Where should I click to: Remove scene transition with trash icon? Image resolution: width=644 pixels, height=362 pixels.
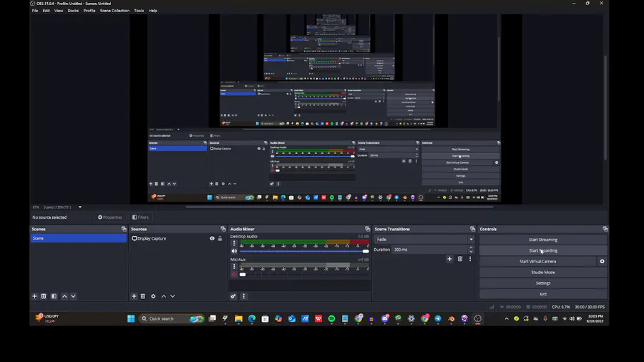(x=460, y=259)
